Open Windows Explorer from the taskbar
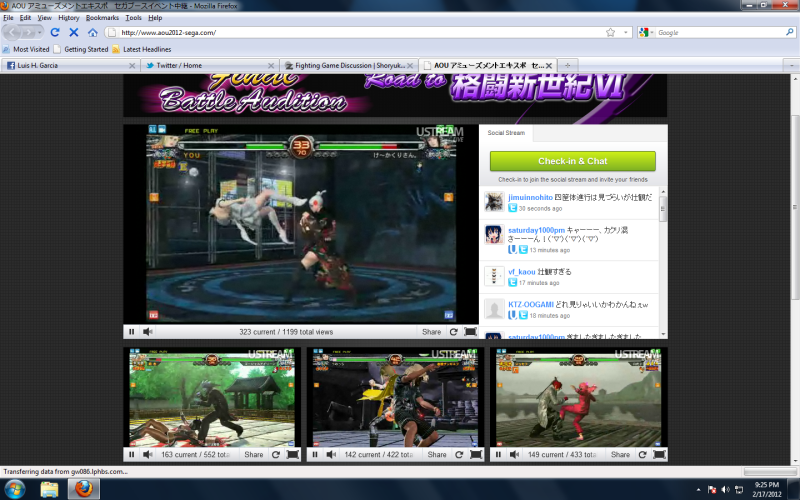The image size is (800, 500). pyautogui.click(x=49, y=489)
